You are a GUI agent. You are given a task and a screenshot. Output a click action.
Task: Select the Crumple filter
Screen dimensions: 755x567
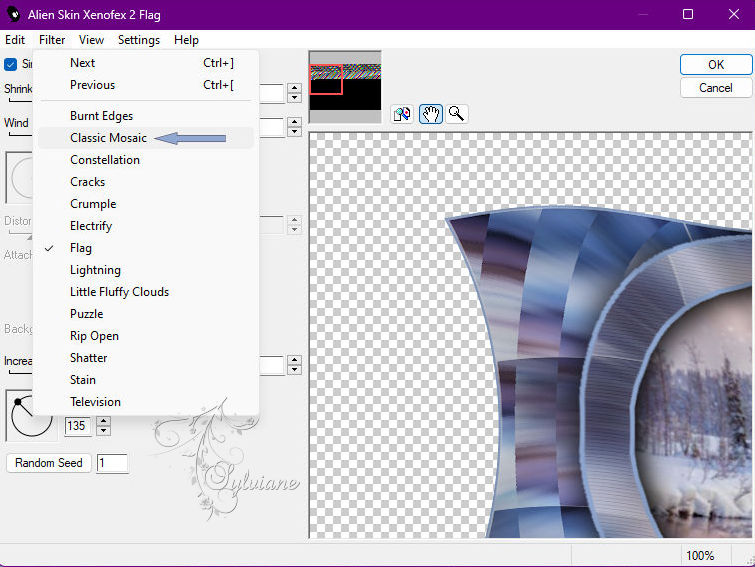click(x=146, y=204)
